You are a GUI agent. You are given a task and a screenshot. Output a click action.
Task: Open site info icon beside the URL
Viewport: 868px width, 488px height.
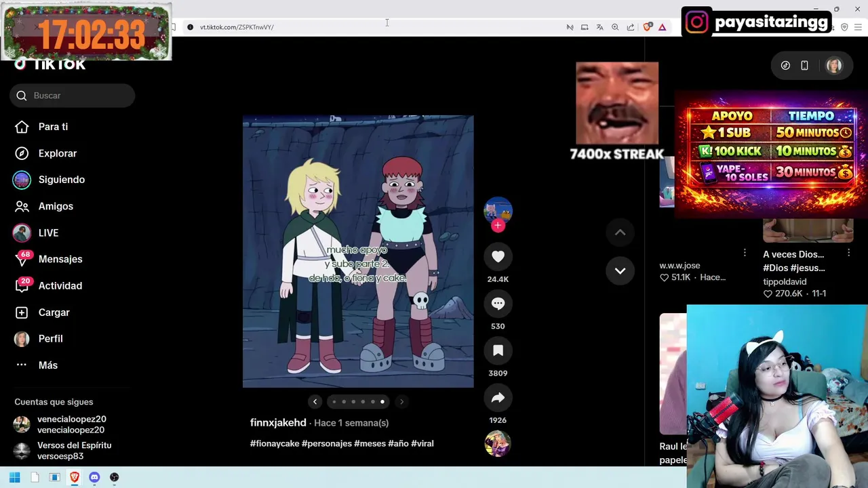(190, 27)
